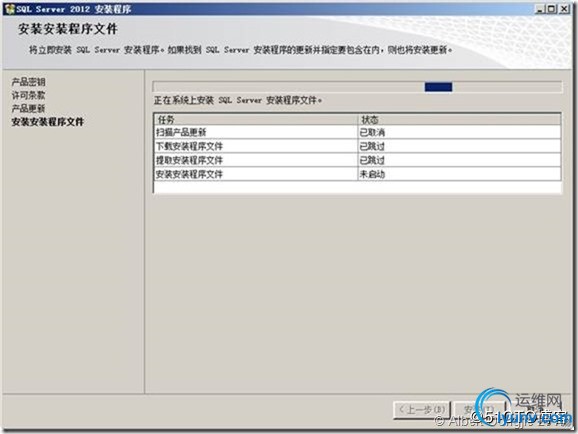Select 产品密钥 step in sidebar
Screen dimensions: 578x434
28,82
